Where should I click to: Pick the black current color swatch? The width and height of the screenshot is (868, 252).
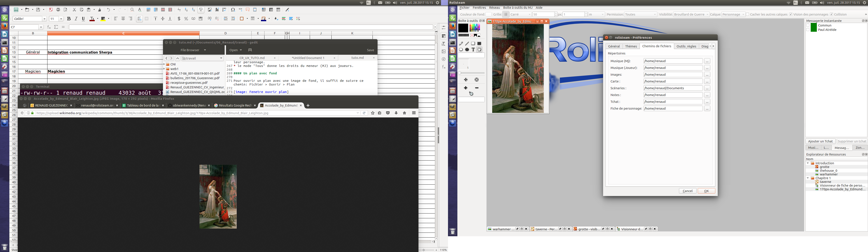463,28
